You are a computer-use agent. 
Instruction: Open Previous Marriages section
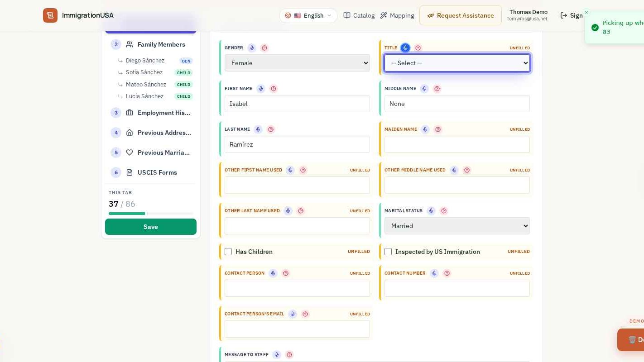pos(151,152)
